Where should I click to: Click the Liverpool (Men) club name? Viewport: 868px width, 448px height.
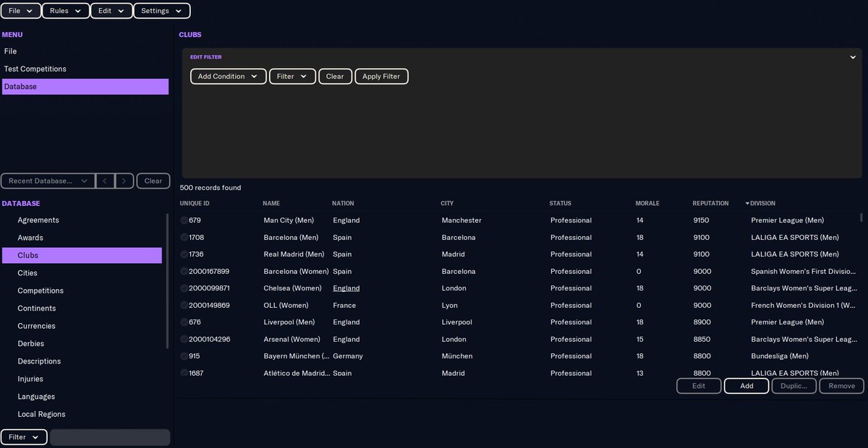(291, 322)
